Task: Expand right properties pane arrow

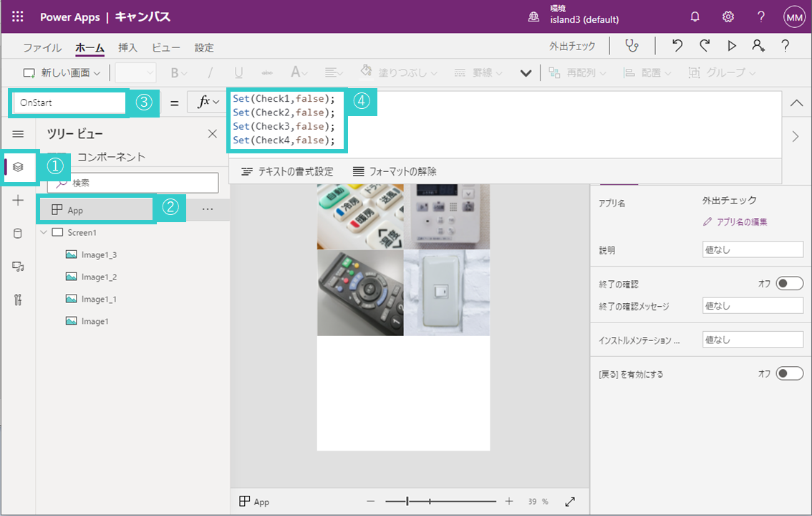Action: (796, 137)
